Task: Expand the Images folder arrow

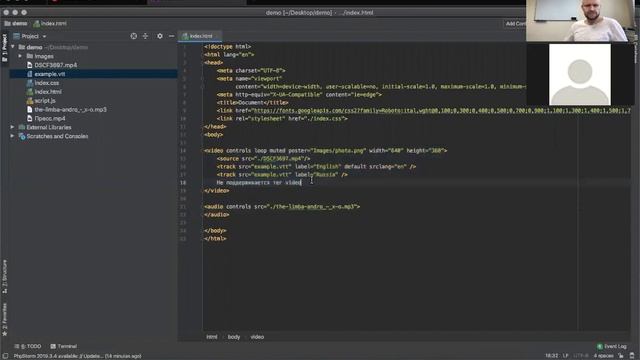Action: (20, 56)
